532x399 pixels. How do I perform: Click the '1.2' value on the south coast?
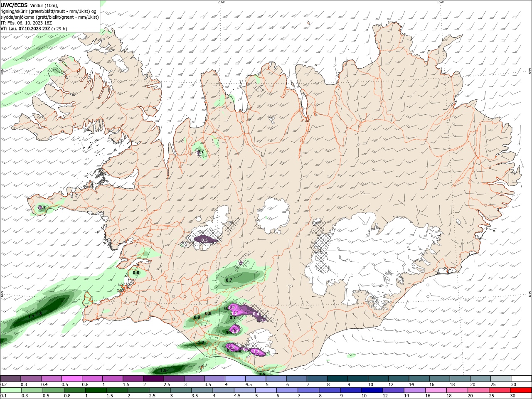click(201, 343)
